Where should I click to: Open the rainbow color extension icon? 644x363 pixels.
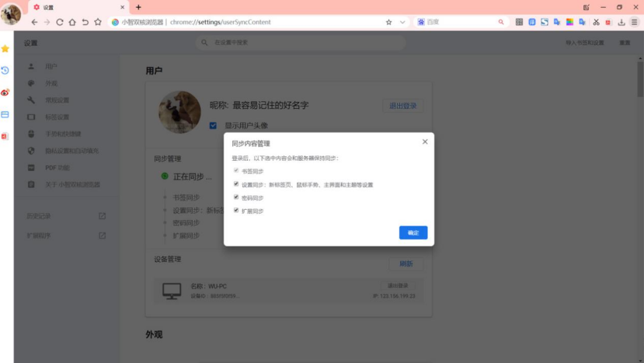coord(569,23)
